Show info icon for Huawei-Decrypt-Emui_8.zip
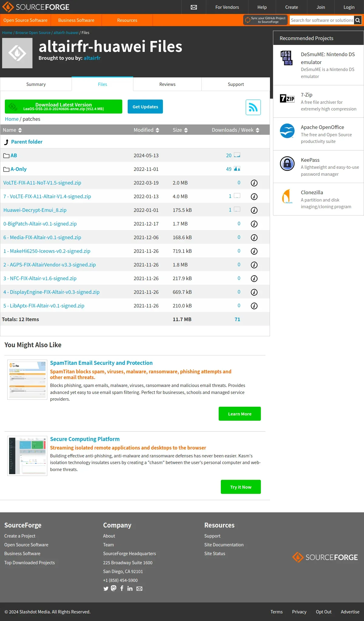364x621 pixels. click(x=254, y=210)
